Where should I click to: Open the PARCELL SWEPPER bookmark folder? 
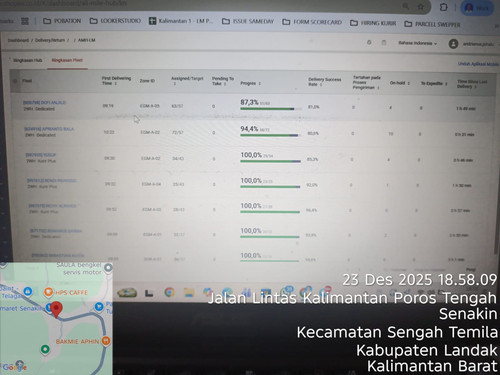click(432, 24)
